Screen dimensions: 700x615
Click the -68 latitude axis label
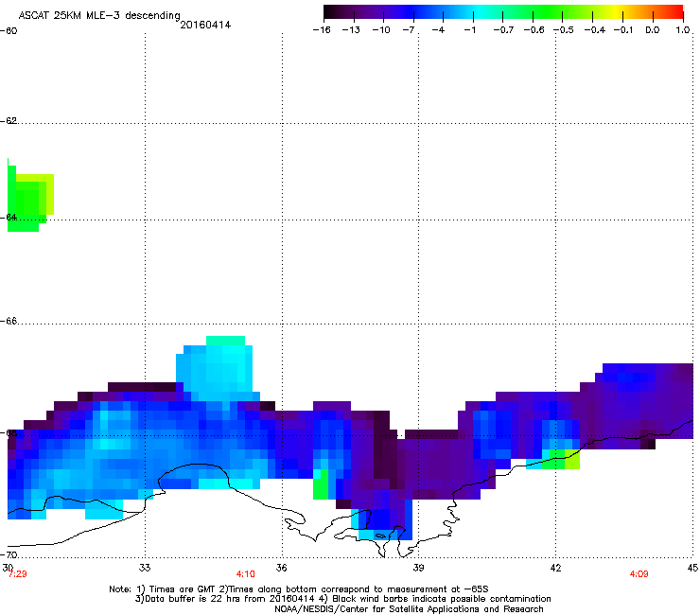coord(9,432)
